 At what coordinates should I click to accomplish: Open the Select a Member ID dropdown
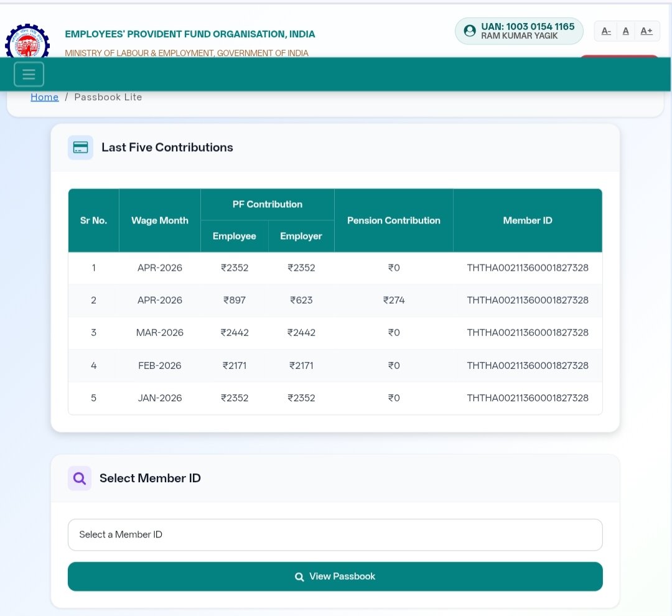(x=335, y=534)
